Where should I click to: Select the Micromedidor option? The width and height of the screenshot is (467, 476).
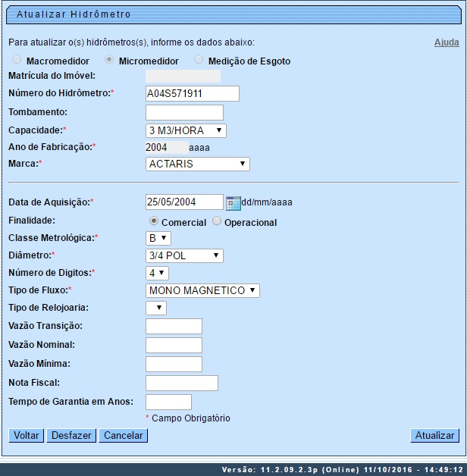tap(110, 60)
